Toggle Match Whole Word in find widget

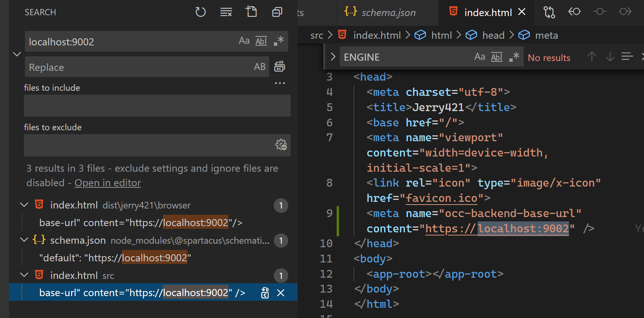[x=496, y=57]
